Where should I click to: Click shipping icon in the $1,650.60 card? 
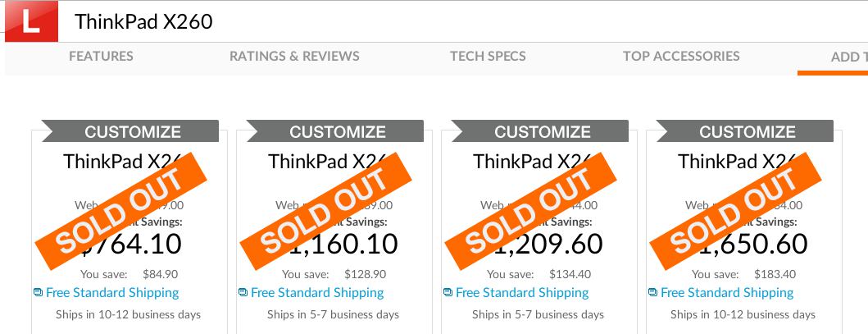pos(653,293)
